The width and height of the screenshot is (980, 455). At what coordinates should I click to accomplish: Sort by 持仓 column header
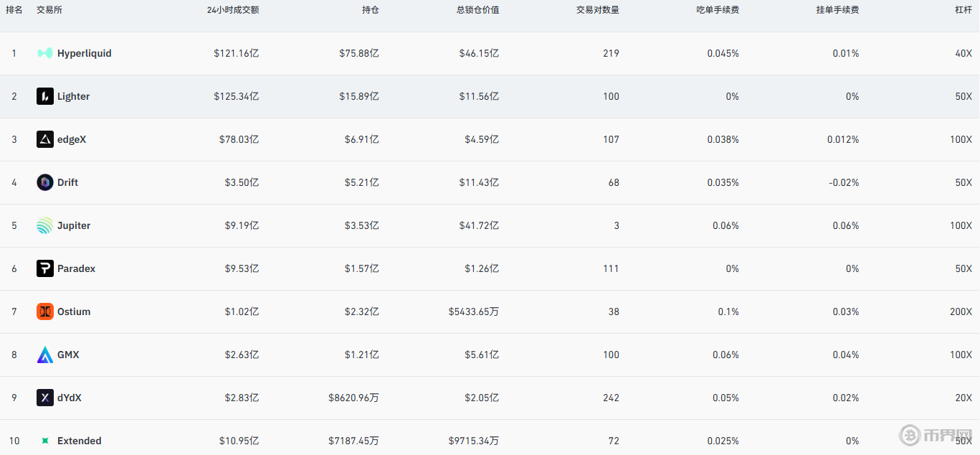pyautogui.click(x=370, y=10)
